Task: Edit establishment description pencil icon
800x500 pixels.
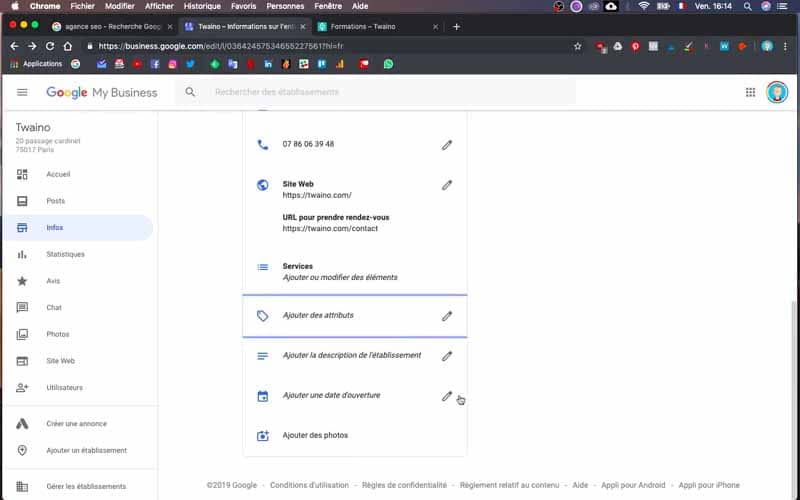Action: tap(446, 356)
